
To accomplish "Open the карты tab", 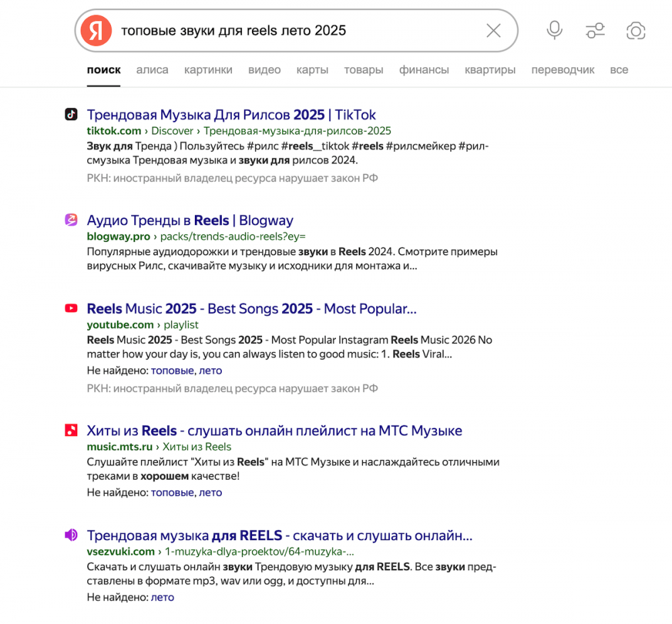I will [x=312, y=70].
